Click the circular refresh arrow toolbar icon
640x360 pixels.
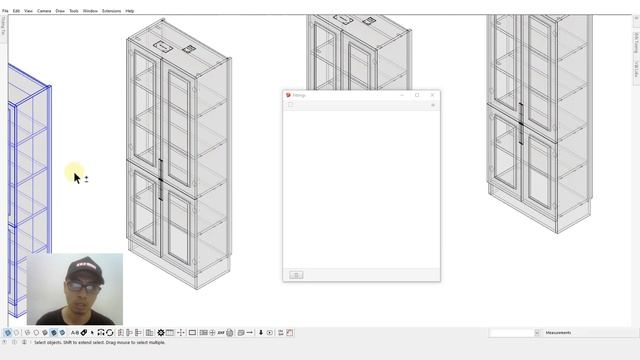[x=109, y=333]
